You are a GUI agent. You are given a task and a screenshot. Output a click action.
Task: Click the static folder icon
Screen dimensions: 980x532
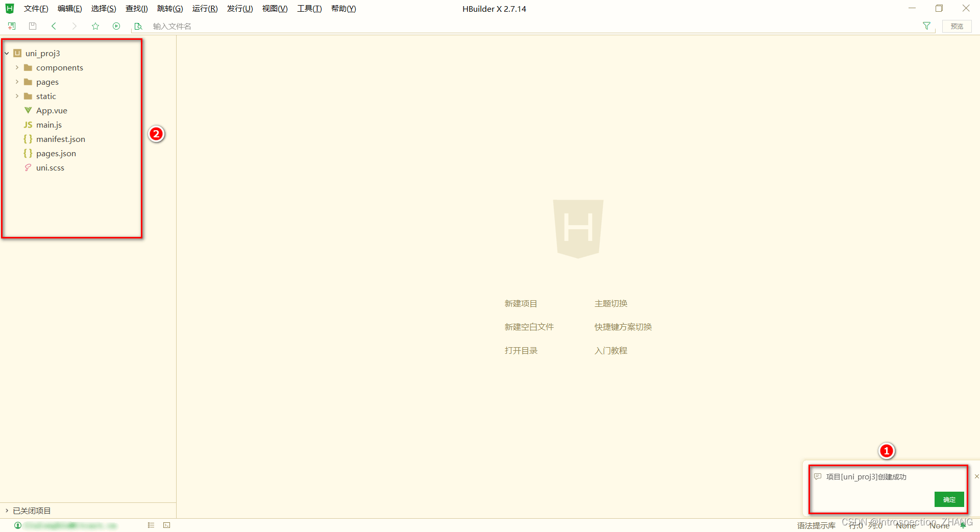click(x=28, y=96)
